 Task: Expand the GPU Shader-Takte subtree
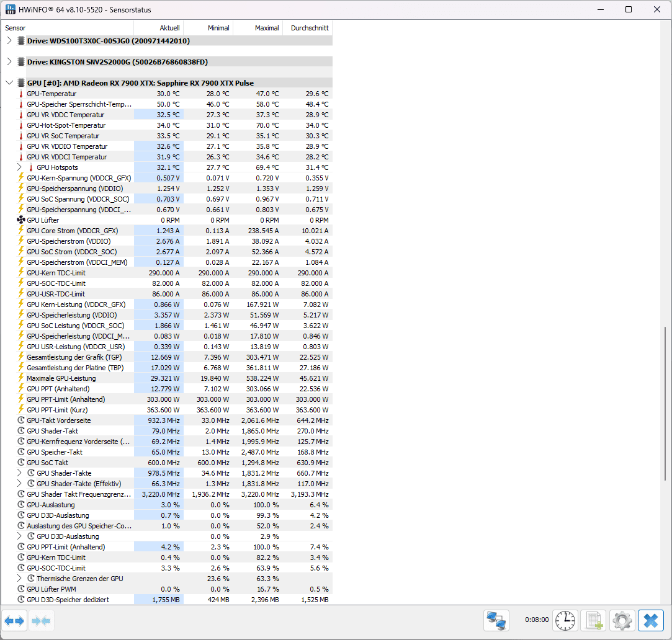pos(19,473)
